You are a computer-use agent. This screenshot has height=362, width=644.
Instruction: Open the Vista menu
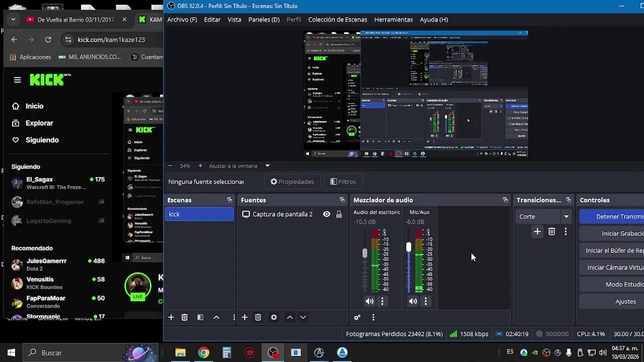point(234,20)
